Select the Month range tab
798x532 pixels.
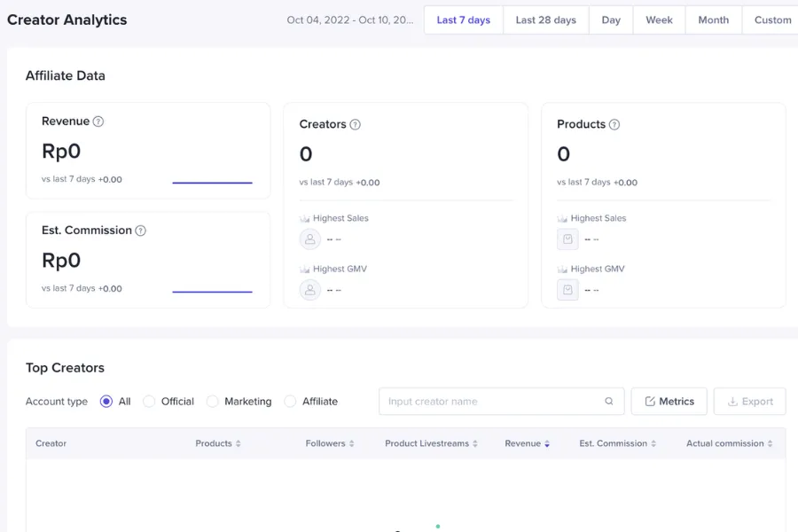click(x=713, y=20)
